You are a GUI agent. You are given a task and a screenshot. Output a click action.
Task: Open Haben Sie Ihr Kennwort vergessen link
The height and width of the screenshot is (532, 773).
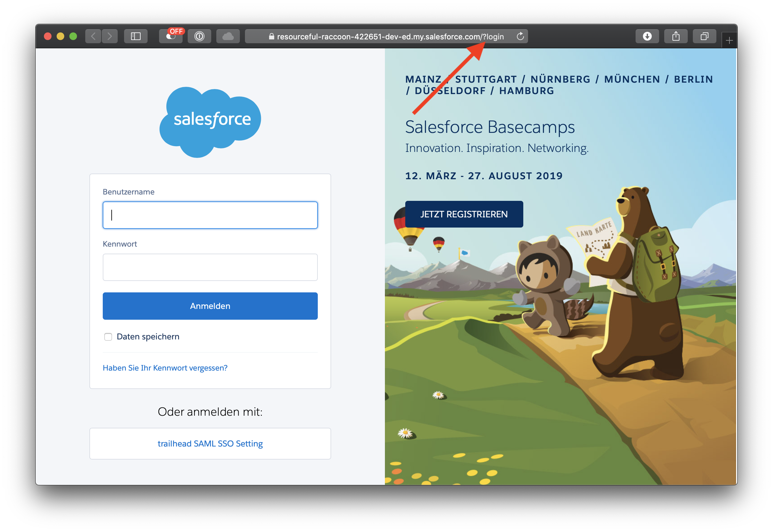click(x=165, y=368)
